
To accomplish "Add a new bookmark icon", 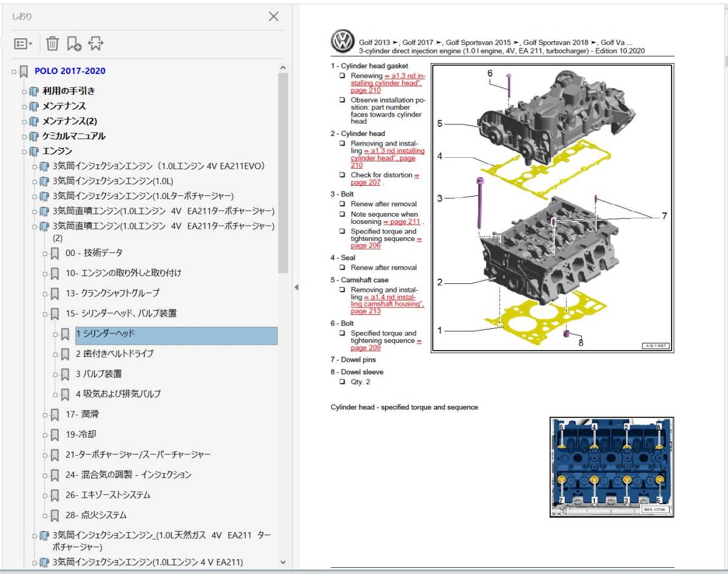I will (74, 44).
